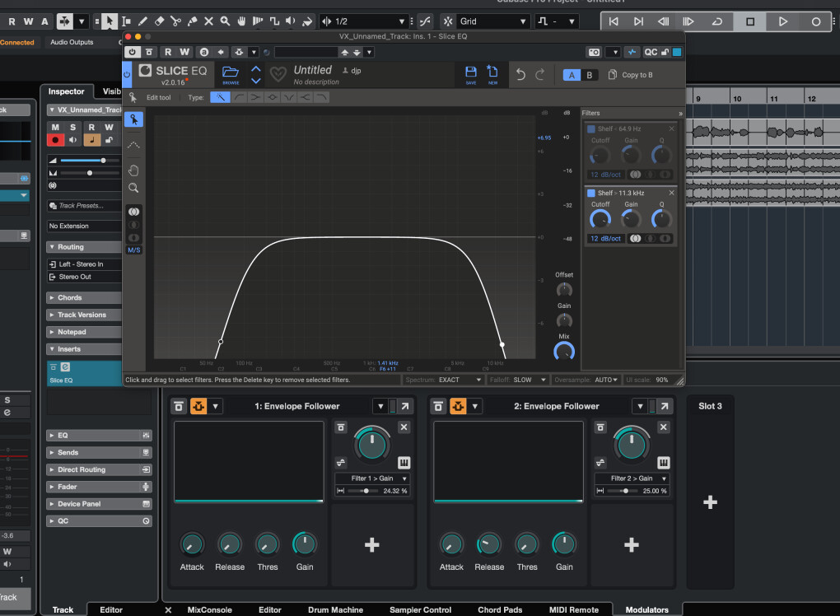840x616 pixels.
Task: Click the Play transport button
Action: pyautogui.click(x=782, y=21)
